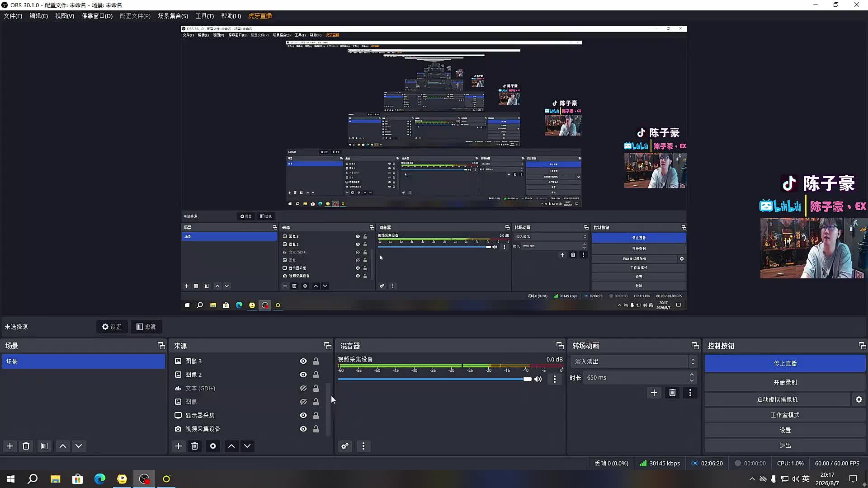Undock the 来源 panel
The width and height of the screenshot is (868, 488).
[328, 346]
